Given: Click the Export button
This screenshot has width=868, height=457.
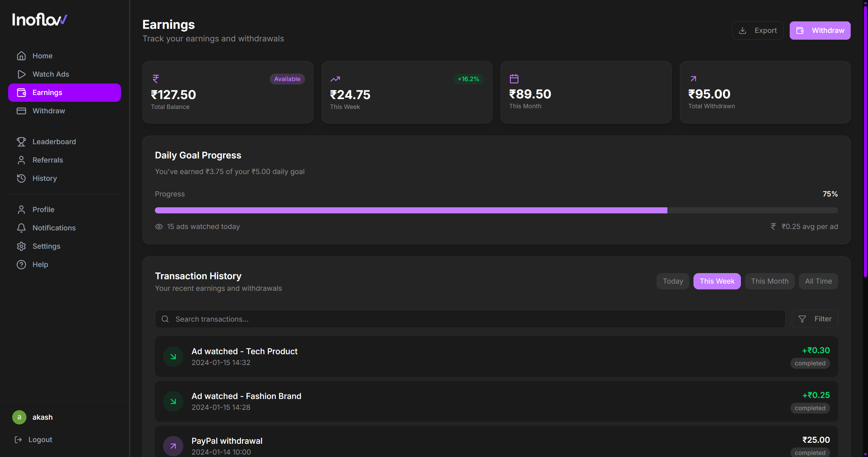Looking at the screenshot, I should tap(757, 31).
